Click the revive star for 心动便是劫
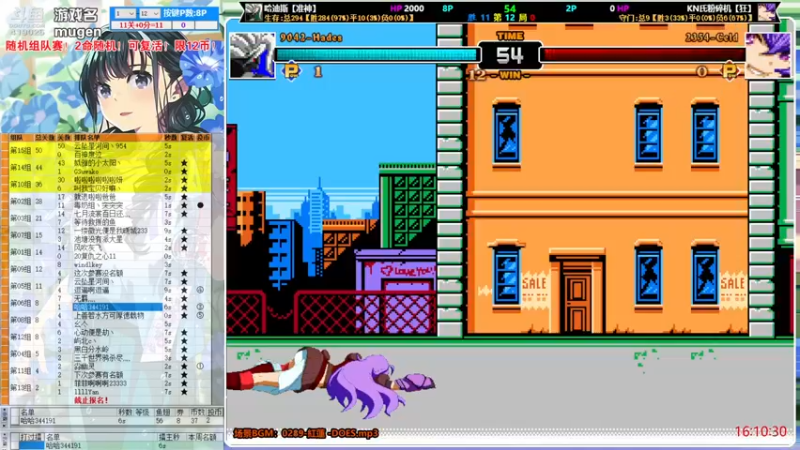 [184, 333]
